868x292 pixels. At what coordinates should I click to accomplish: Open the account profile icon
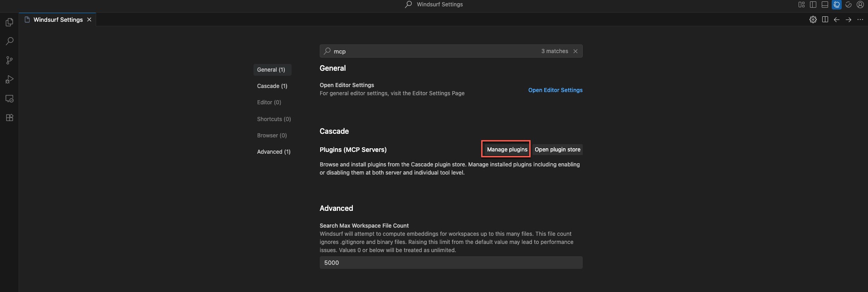coord(860,5)
